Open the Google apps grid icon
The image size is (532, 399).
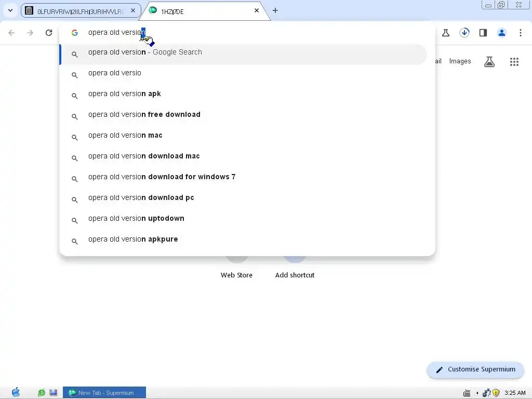(x=514, y=62)
